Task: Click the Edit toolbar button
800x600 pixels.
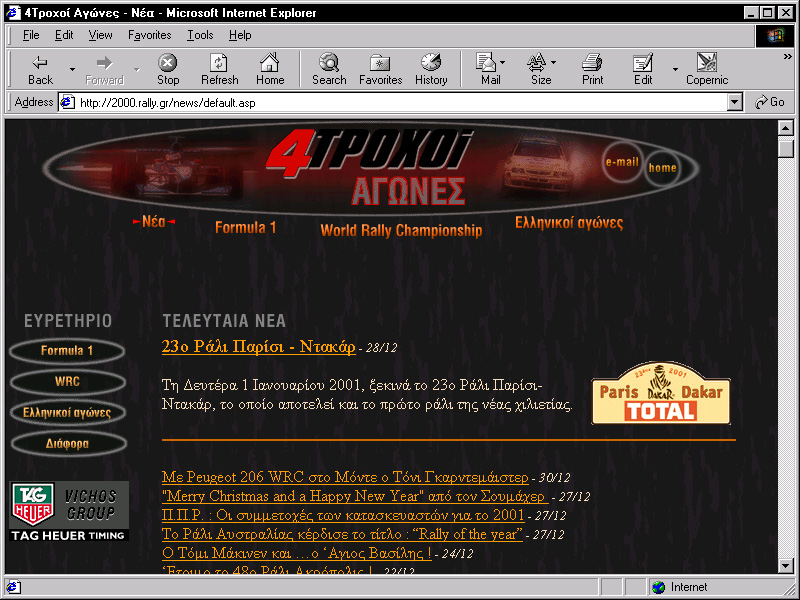Action: [x=643, y=69]
